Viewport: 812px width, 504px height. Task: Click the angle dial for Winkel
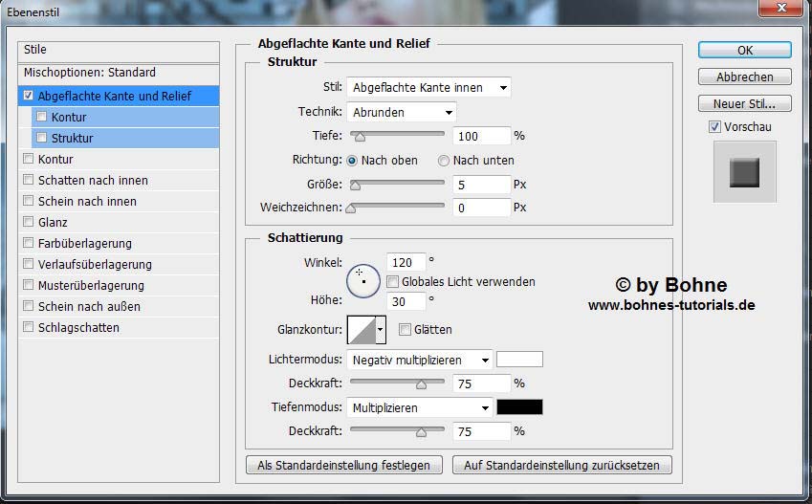coord(363,280)
